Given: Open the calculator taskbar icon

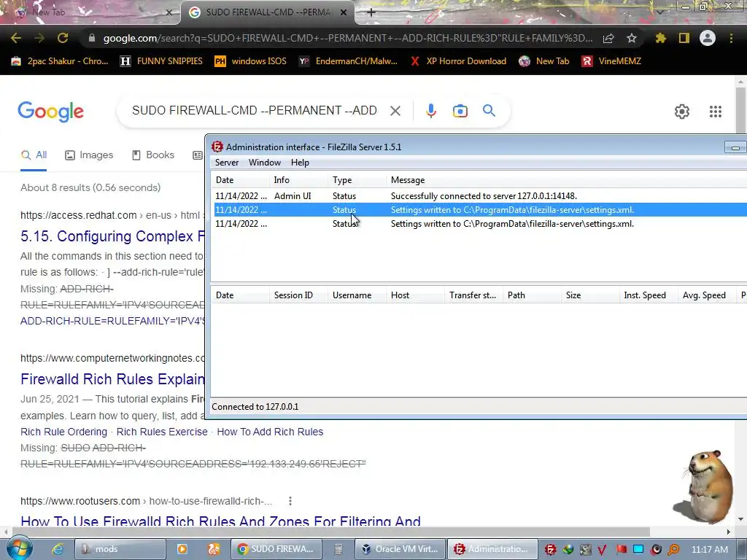Looking at the screenshot, I should (338, 549).
